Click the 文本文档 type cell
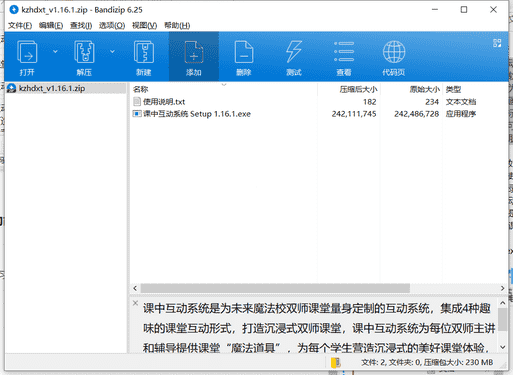This screenshot has width=513, height=375. click(461, 102)
